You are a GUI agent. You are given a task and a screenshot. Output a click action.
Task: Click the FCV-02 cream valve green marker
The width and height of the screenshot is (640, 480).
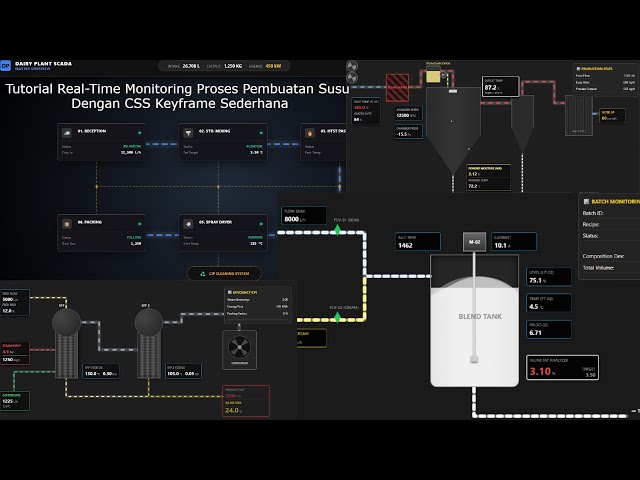tap(338, 317)
